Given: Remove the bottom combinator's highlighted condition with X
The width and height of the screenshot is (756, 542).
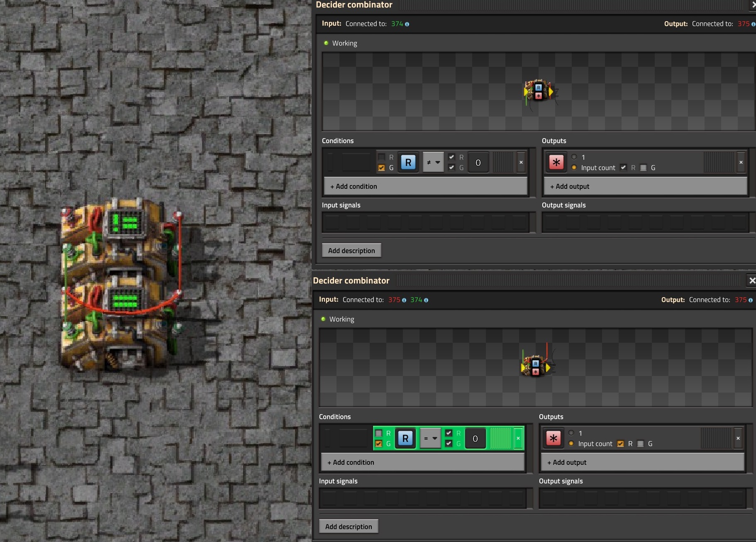Looking at the screenshot, I should tap(518, 438).
